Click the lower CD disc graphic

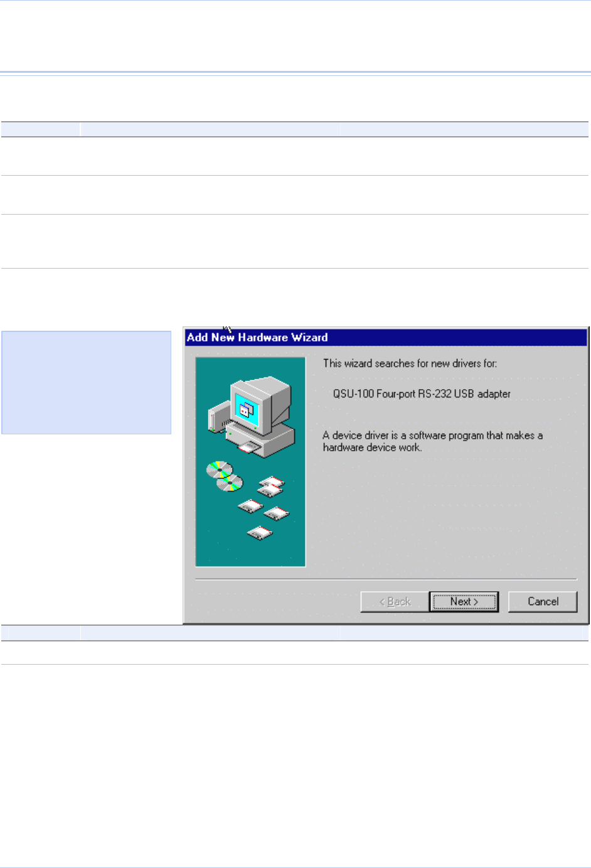230,483
